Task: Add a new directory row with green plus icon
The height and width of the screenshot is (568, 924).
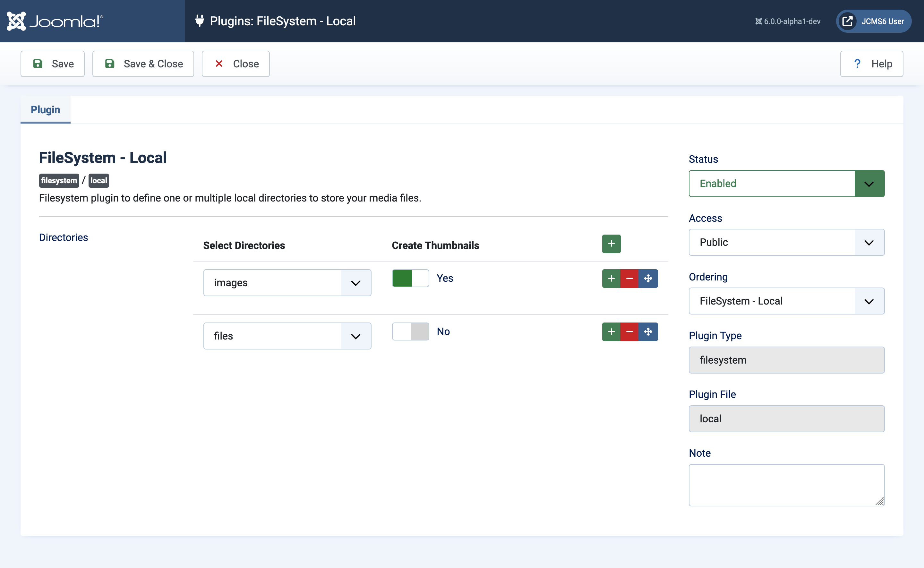Action: 611,244
